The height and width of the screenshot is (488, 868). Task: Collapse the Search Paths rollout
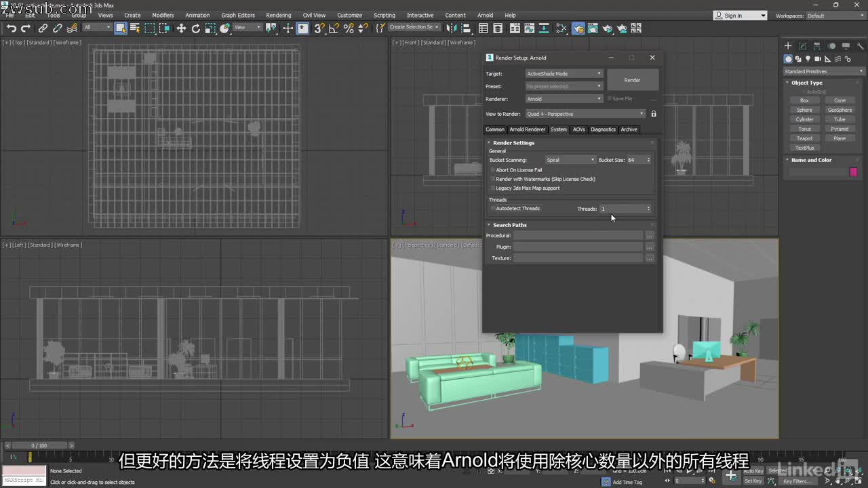[x=509, y=225]
